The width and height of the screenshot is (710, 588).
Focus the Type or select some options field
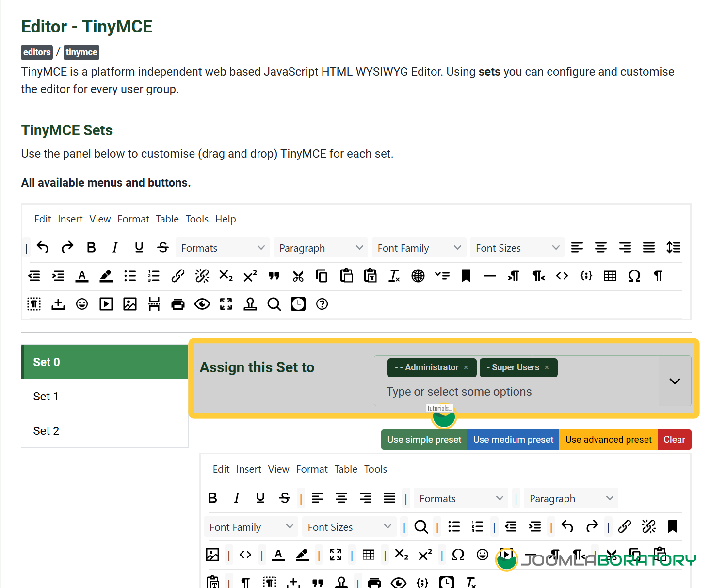pos(459,392)
